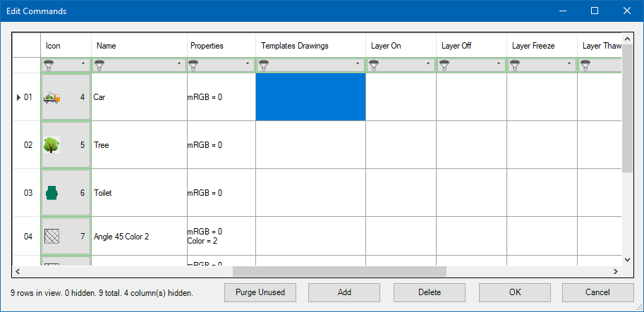Click the vertical scrollbar thumb

click(627, 108)
